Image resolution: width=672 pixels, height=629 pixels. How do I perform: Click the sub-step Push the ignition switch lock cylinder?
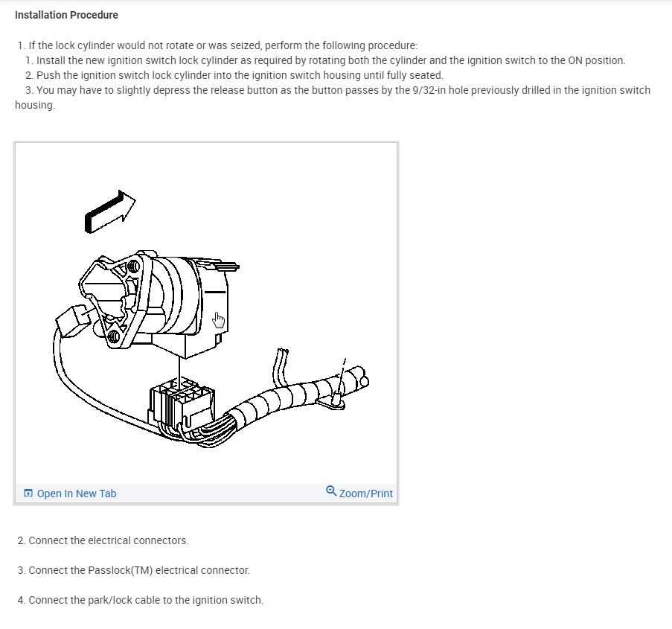234,75
